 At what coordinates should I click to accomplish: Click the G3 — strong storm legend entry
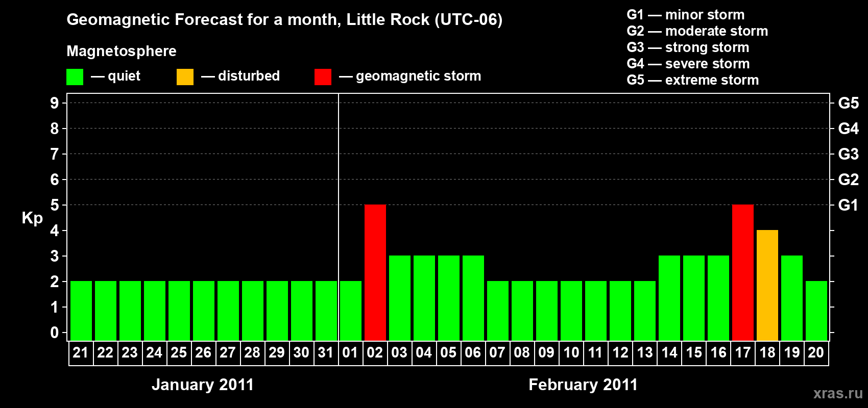click(x=688, y=47)
